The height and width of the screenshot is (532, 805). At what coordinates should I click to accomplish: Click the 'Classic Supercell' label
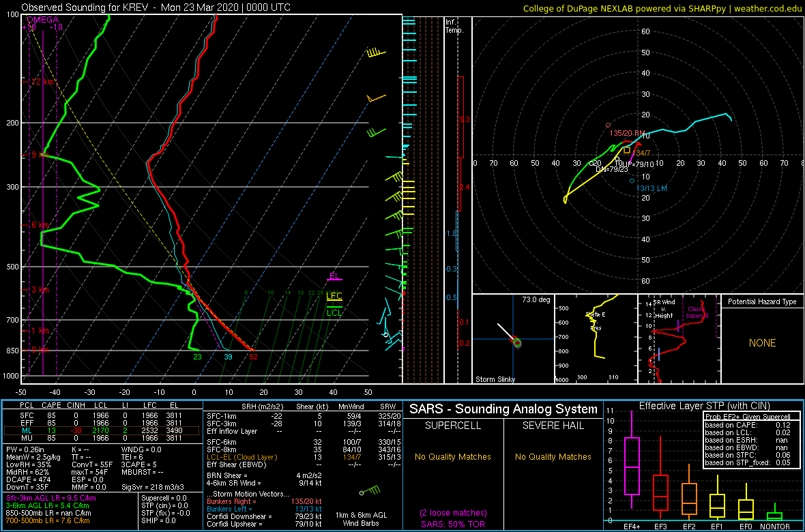click(696, 312)
